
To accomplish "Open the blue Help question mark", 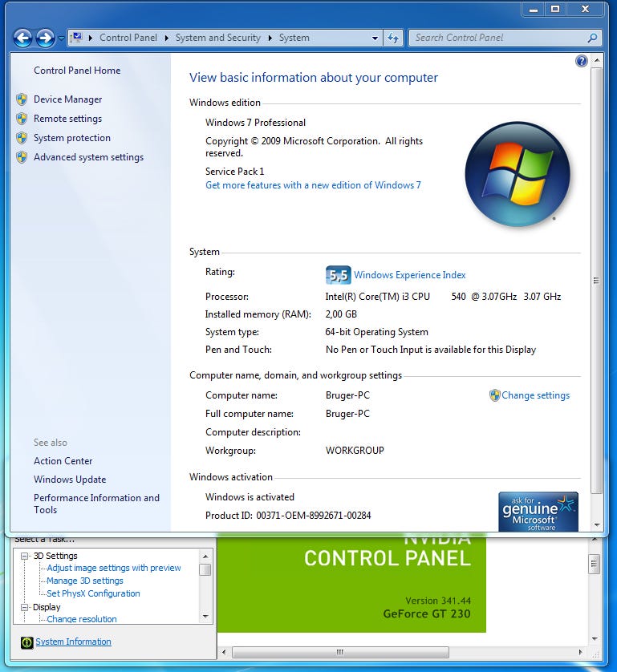I will tap(582, 61).
